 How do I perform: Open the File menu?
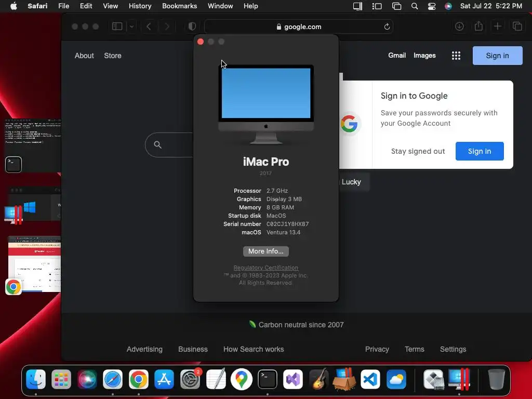[63, 6]
